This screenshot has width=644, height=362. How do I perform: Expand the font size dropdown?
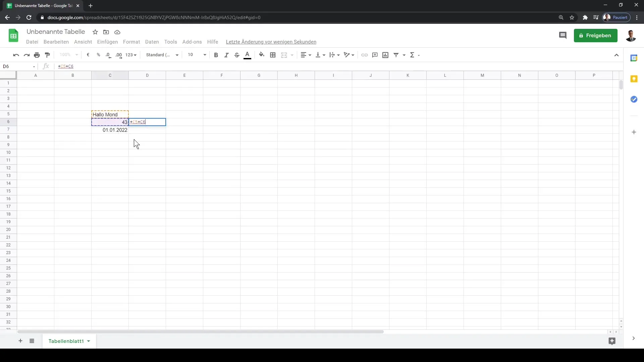click(204, 55)
